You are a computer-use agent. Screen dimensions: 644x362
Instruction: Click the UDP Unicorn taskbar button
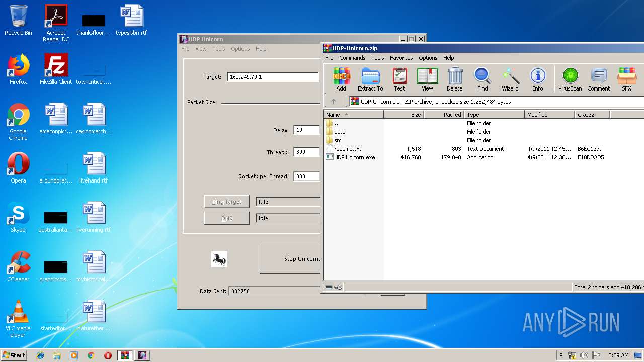142,355
